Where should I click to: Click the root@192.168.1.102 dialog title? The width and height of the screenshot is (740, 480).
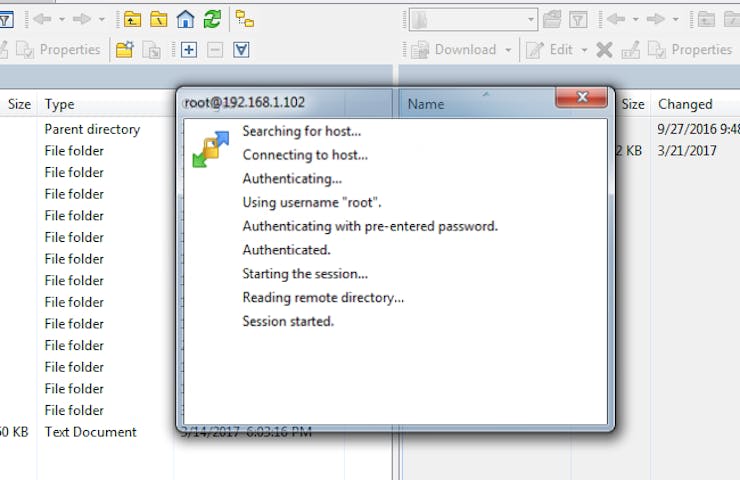pos(244,102)
